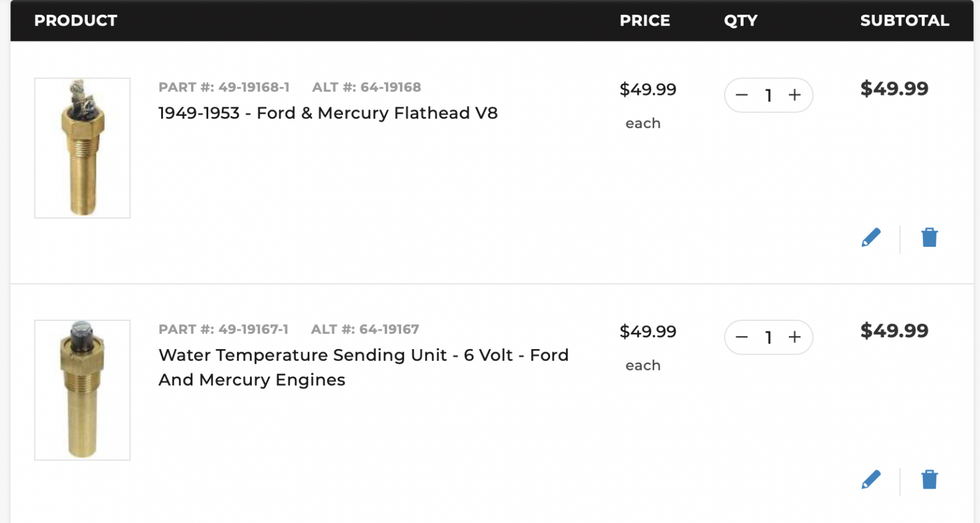Select the PART #: 49-19168-1 label
This screenshot has height=523, width=980.
pyautogui.click(x=224, y=87)
